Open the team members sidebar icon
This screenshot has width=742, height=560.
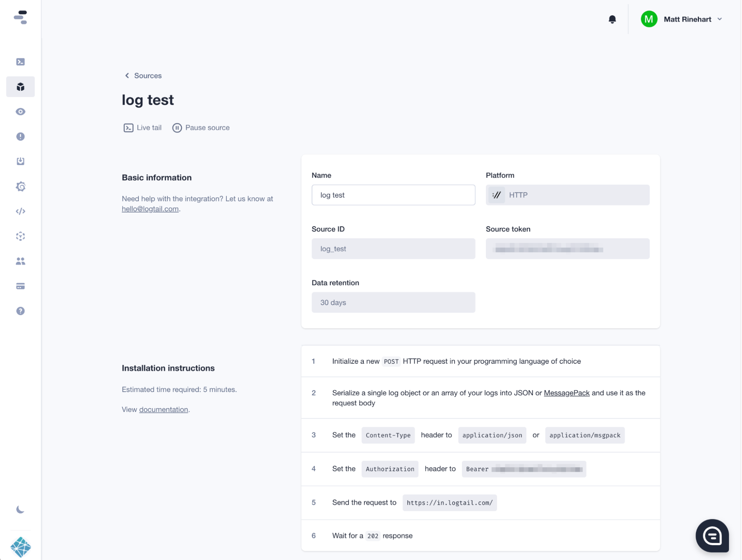[x=20, y=261]
